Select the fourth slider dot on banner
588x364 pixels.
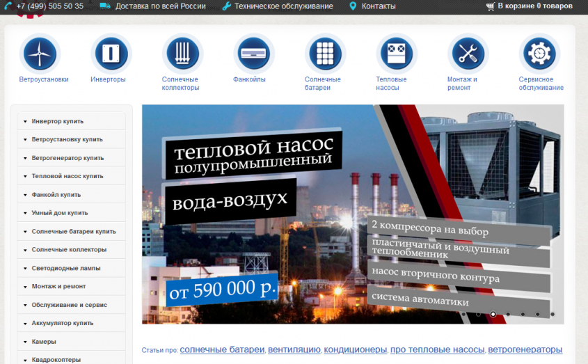(508, 314)
